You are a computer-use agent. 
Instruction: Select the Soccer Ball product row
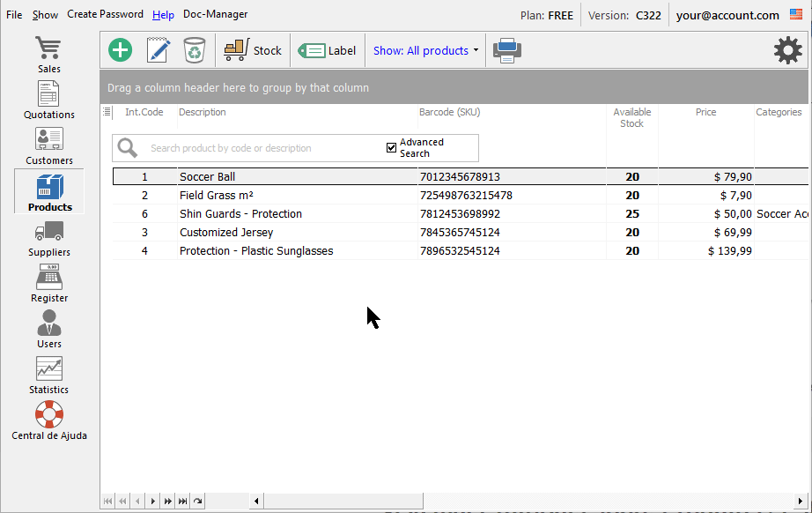(x=461, y=176)
